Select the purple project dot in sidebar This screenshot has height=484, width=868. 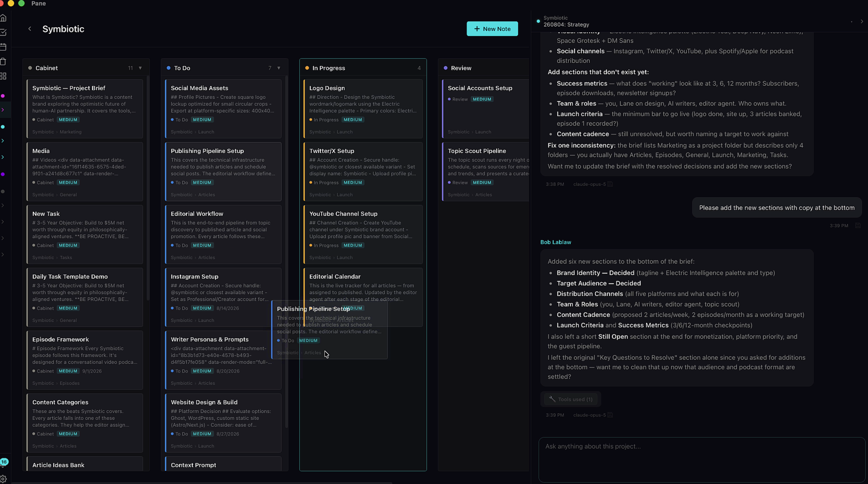pos(3,174)
